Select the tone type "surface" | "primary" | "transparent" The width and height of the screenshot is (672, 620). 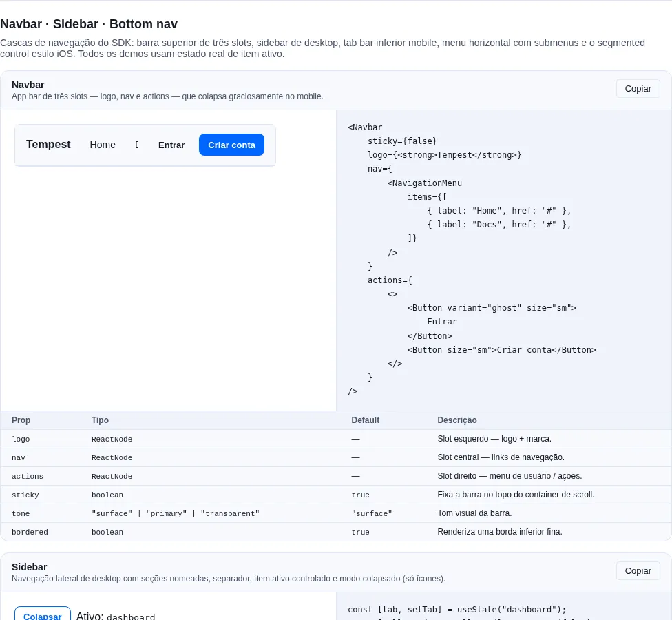[176, 514]
